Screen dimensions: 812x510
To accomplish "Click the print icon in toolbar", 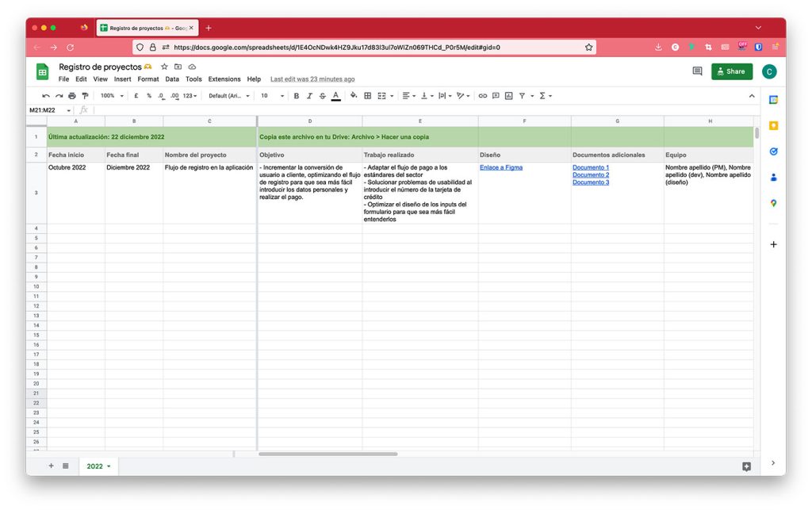I will pyautogui.click(x=72, y=96).
